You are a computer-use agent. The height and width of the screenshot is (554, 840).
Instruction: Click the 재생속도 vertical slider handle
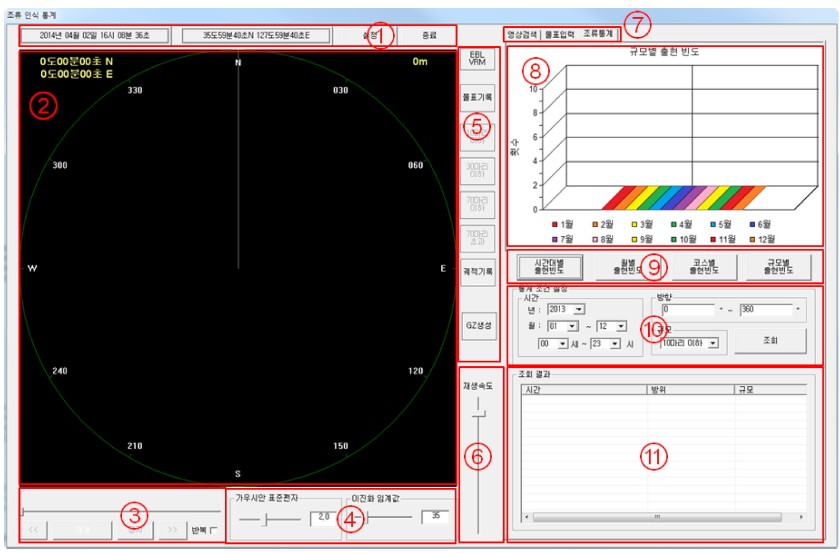click(x=478, y=414)
